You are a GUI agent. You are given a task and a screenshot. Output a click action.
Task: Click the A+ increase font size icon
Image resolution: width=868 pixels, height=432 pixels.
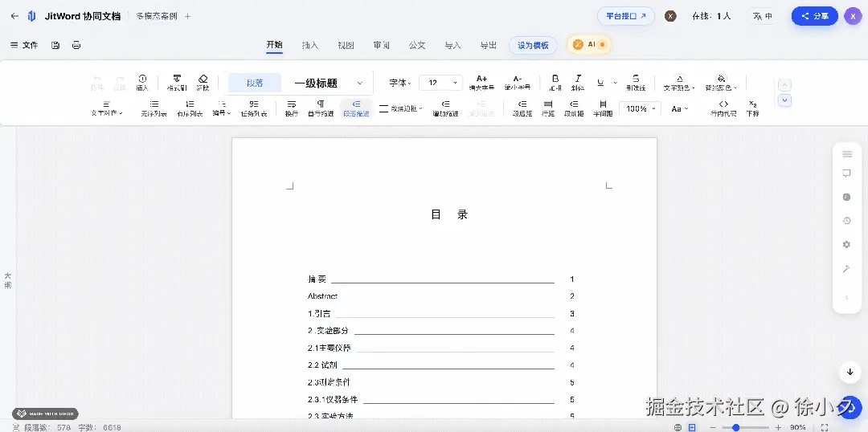(x=481, y=79)
